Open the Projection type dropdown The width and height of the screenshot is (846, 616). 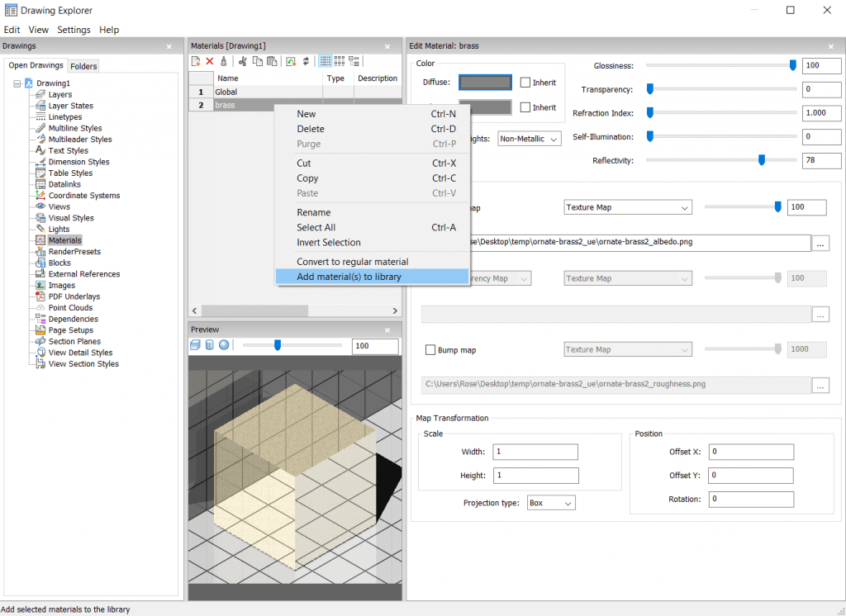point(550,502)
